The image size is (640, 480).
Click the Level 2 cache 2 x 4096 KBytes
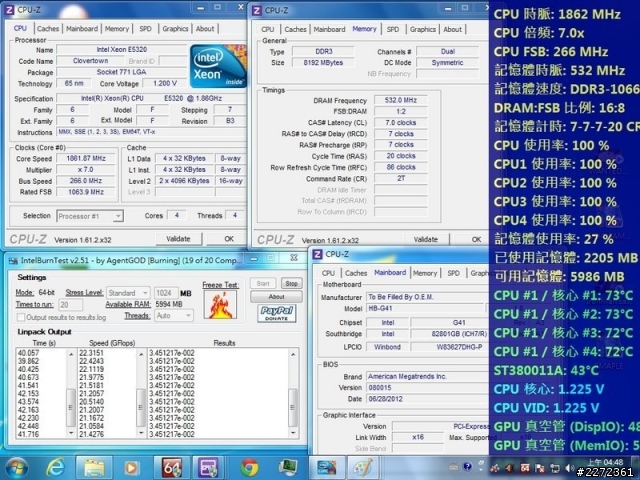click(x=184, y=181)
